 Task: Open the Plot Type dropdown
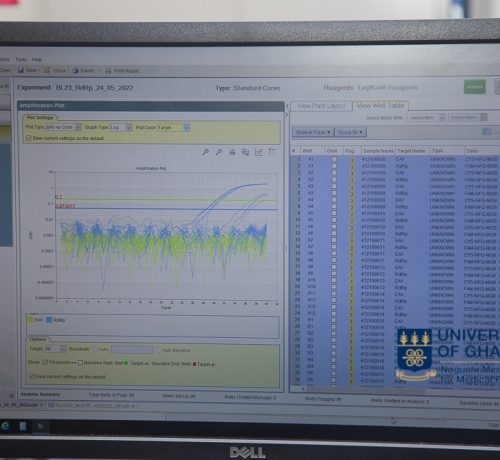coord(63,127)
